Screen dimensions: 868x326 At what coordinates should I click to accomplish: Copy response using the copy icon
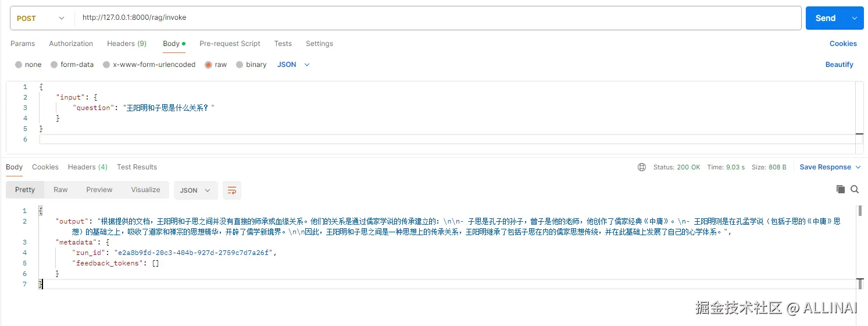[x=841, y=189]
